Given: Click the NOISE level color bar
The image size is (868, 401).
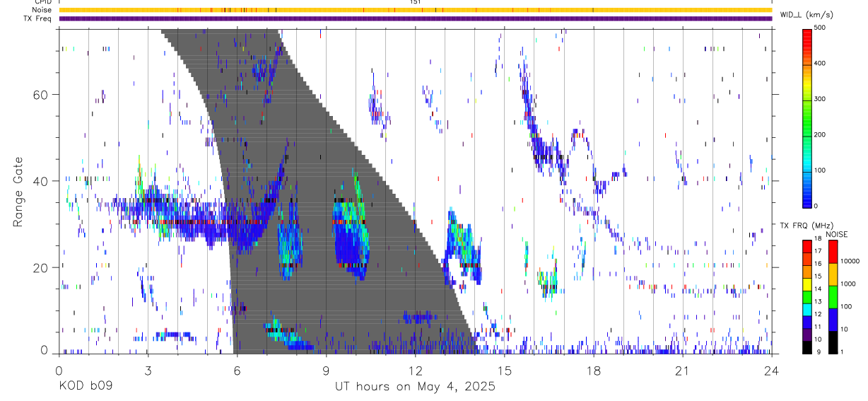Looking at the screenshot, I should coord(833,297).
